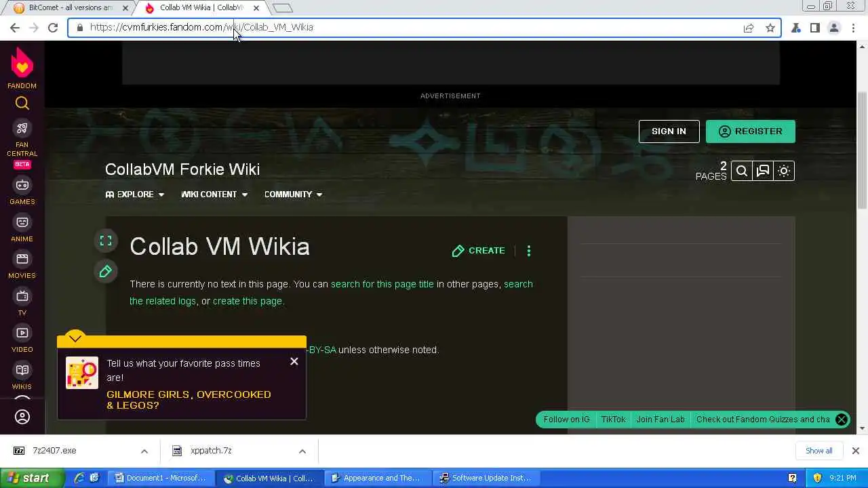Click the Sign In button
Viewport: 868px width, 488px height.
669,131
